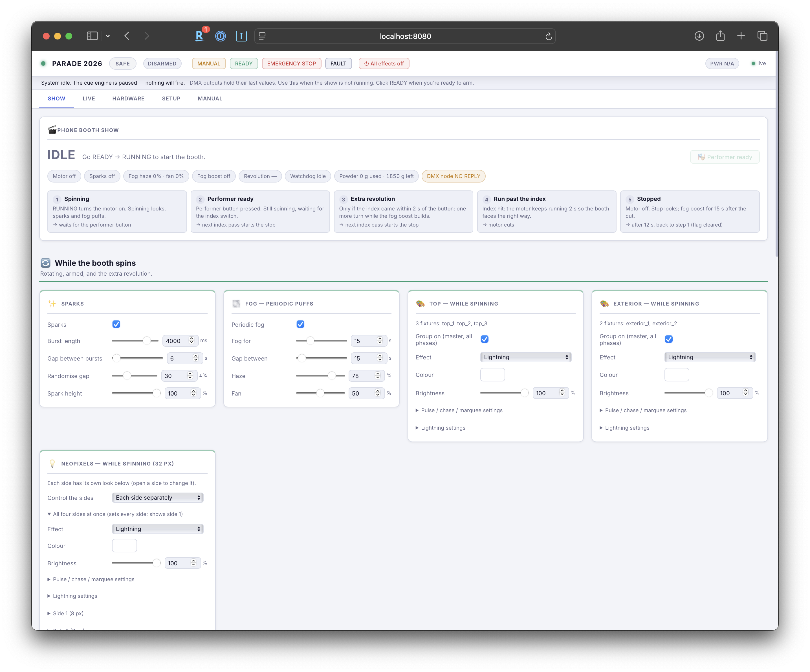Click the refresh icon beside While the booth spins

(x=45, y=263)
